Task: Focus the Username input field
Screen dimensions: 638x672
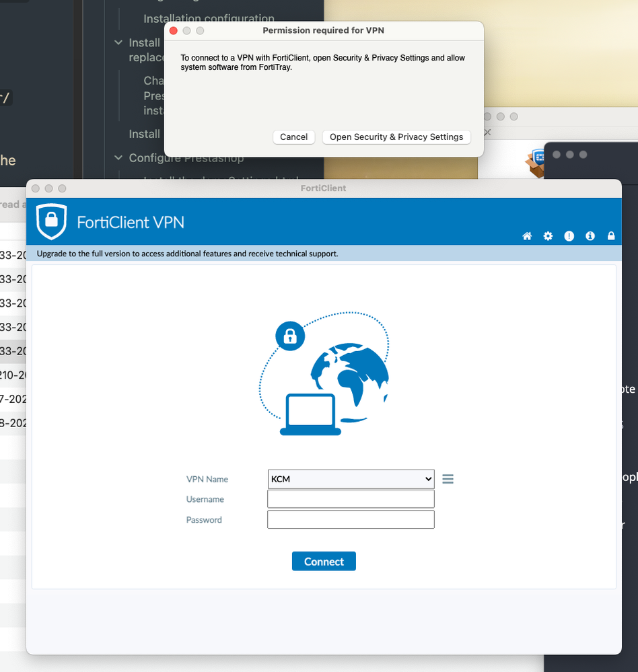Action: point(351,499)
